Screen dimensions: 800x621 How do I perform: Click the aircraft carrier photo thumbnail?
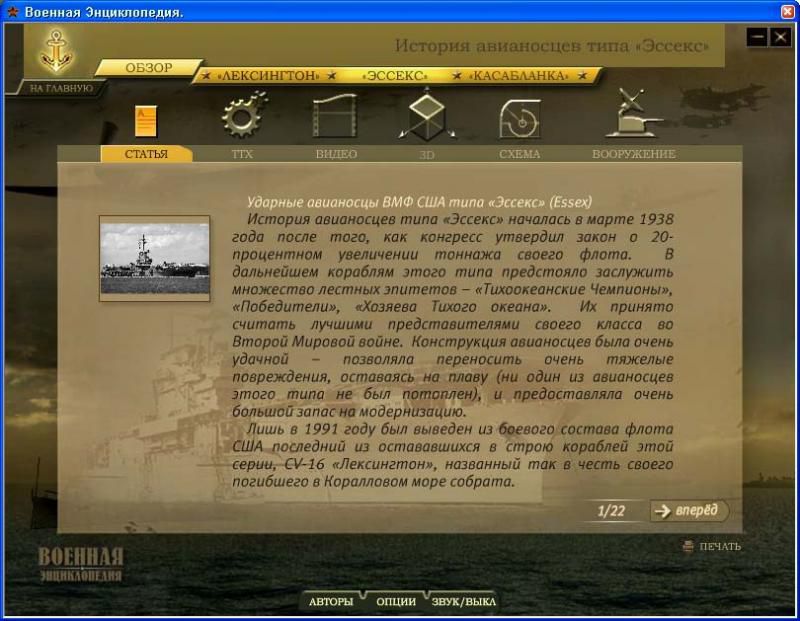[x=154, y=258]
